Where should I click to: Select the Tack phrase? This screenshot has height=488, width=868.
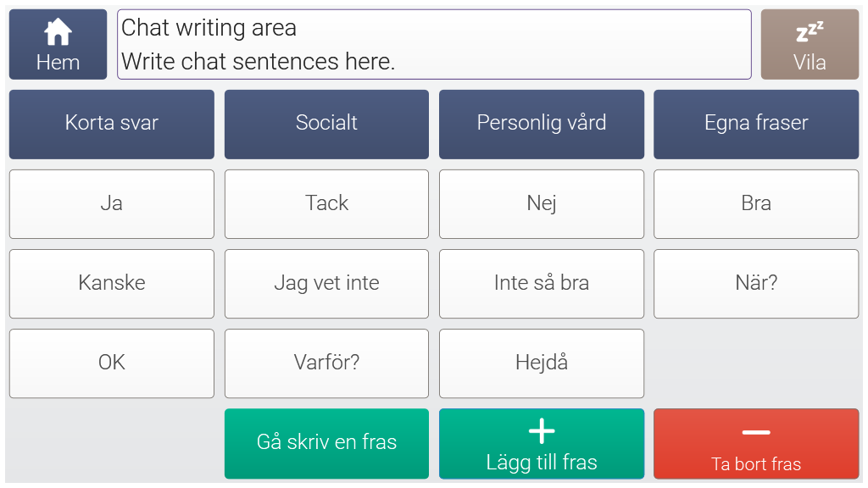pos(326,203)
